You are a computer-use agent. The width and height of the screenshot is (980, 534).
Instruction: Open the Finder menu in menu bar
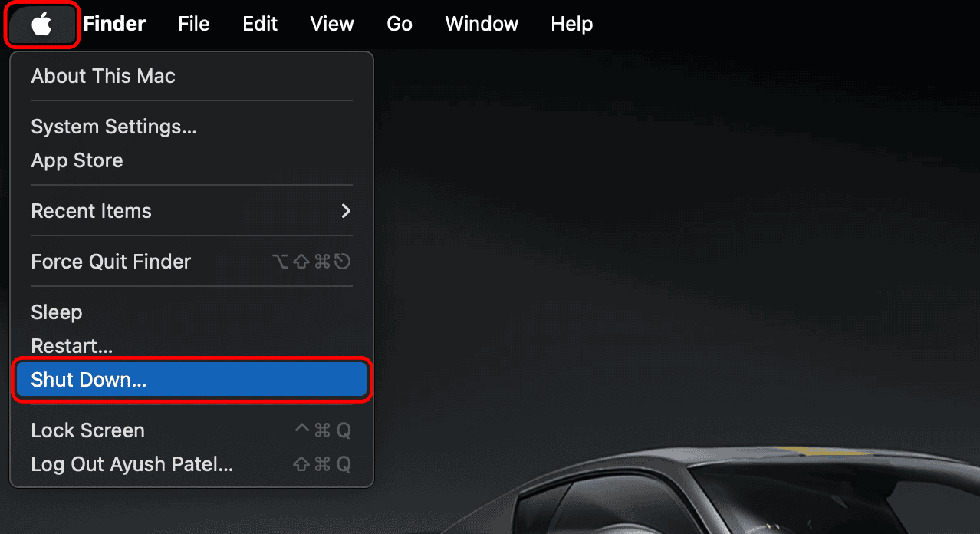114,24
